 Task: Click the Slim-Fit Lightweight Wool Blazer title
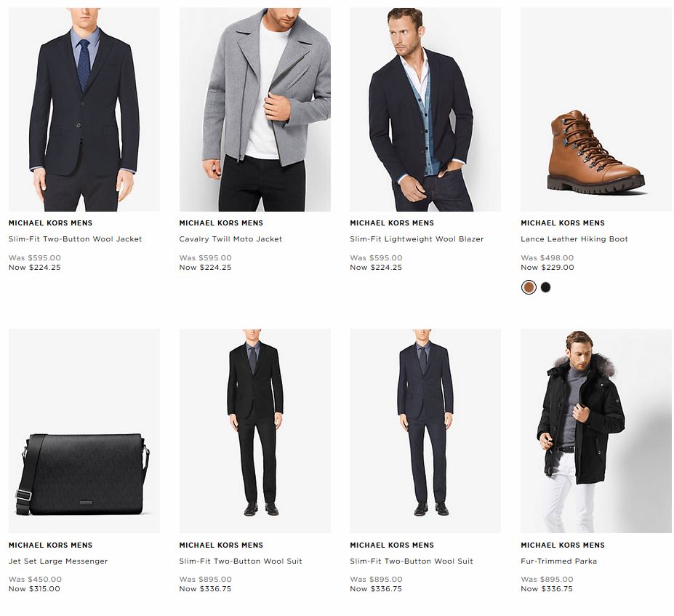(x=417, y=239)
